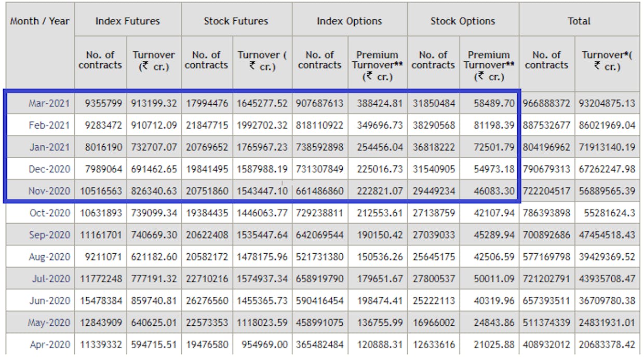644x359 pixels.
Task: Open the Aug-2020 month link
Action: [49, 257]
